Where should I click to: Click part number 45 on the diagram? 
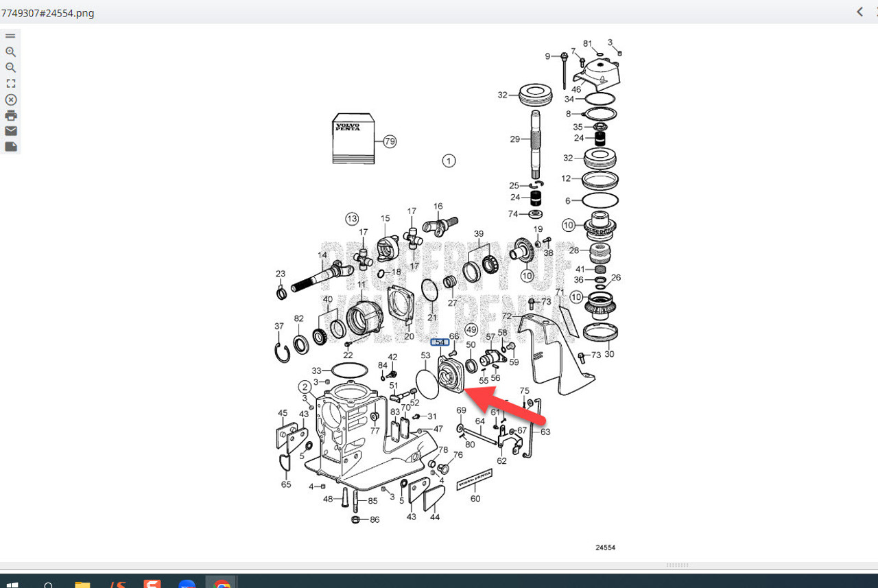(283, 413)
